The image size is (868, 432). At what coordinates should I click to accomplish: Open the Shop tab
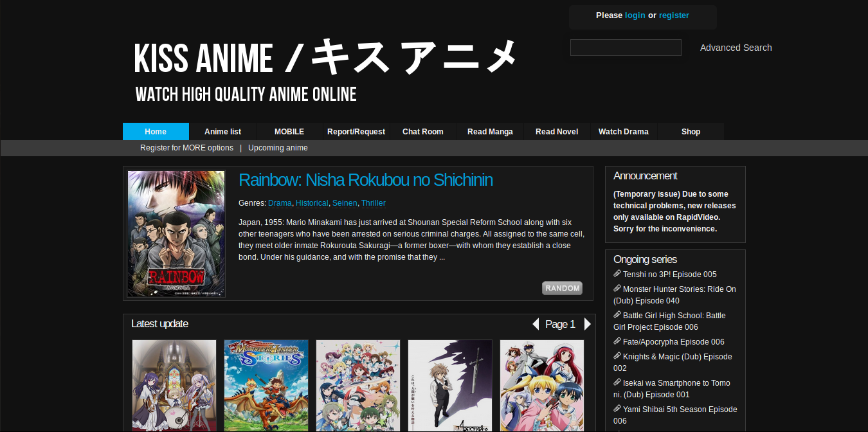point(691,131)
